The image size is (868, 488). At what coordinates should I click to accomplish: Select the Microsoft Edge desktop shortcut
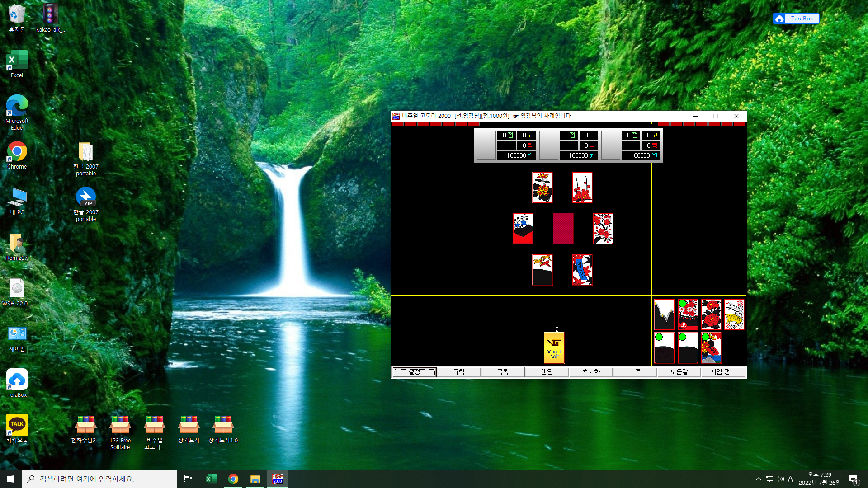tap(17, 113)
